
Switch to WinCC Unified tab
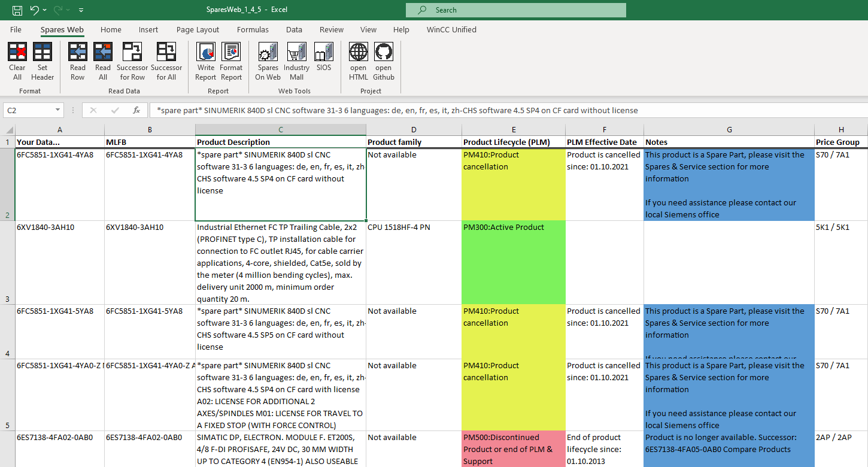[451, 29]
